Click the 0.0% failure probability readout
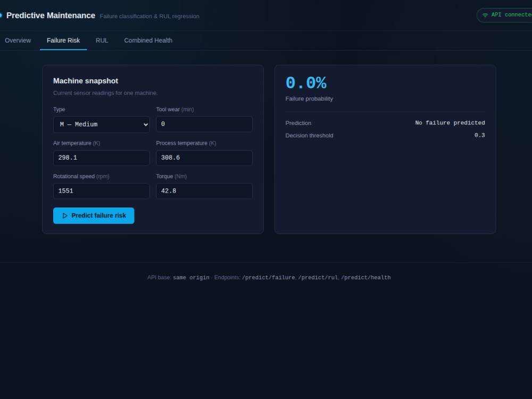The width and height of the screenshot is (532, 399). pyautogui.click(x=306, y=83)
